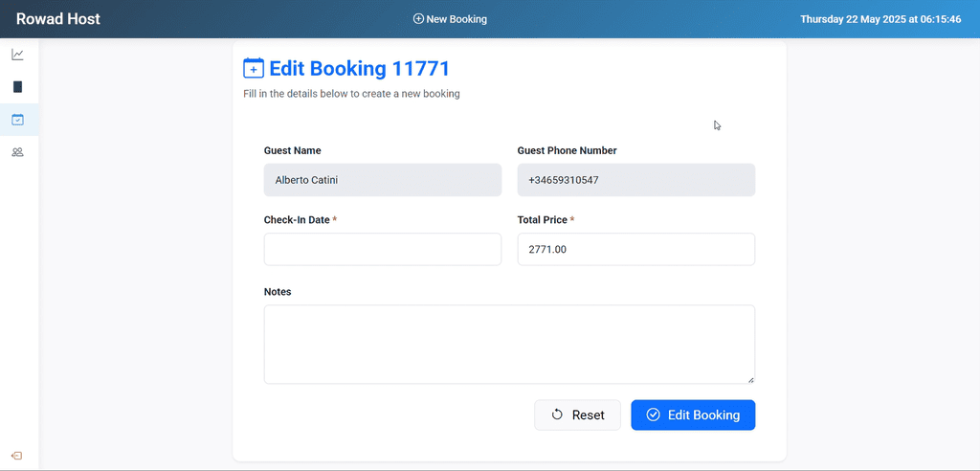Image resolution: width=980 pixels, height=471 pixels.
Task: Click the circular arrow icon in Reset
Action: click(x=557, y=415)
